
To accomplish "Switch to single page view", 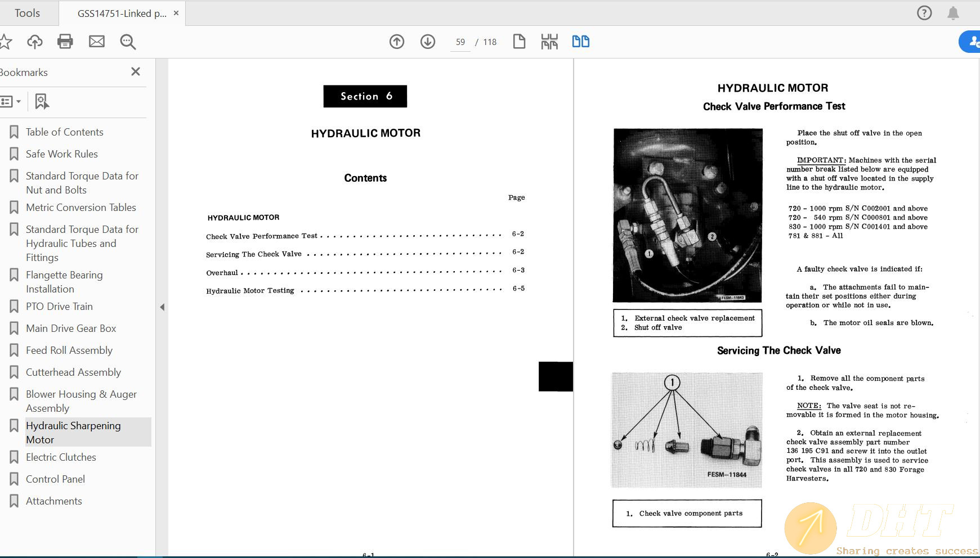I will point(519,42).
